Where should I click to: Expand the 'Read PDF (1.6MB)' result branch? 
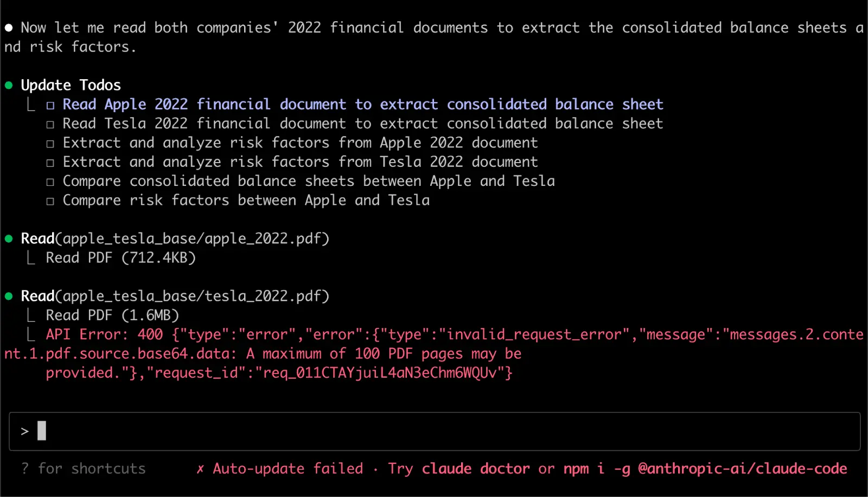31,315
